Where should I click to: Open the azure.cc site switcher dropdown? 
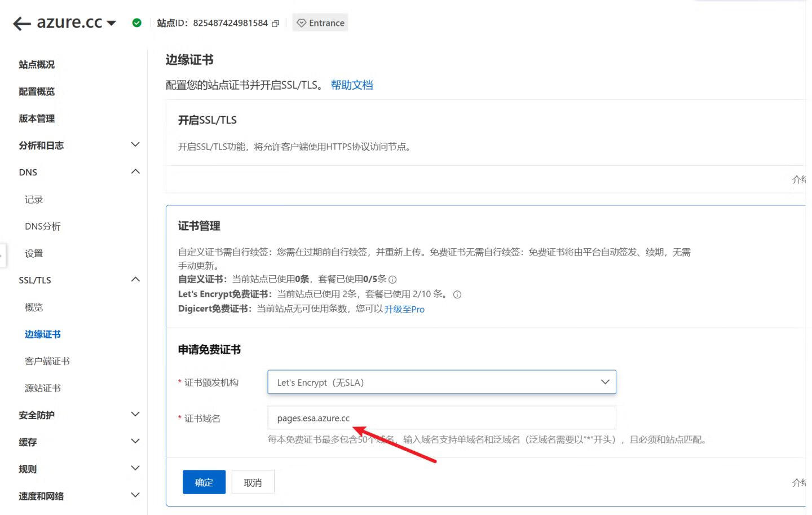(x=111, y=23)
